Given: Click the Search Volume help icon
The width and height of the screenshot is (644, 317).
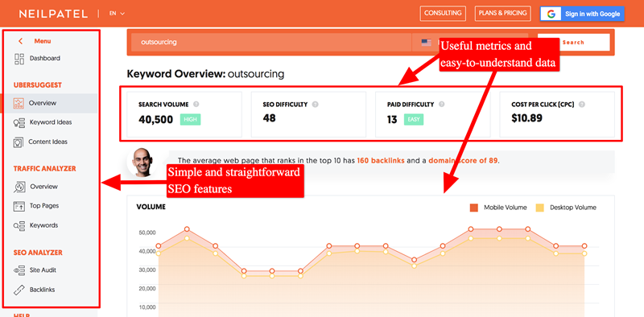Looking at the screenshot, I should 196,105.
